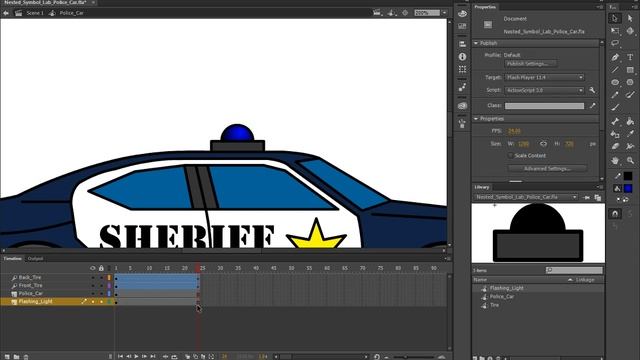Viewport: 640px width, 360px height.
Task: Select the Rectangle tool
Action: 630,70
